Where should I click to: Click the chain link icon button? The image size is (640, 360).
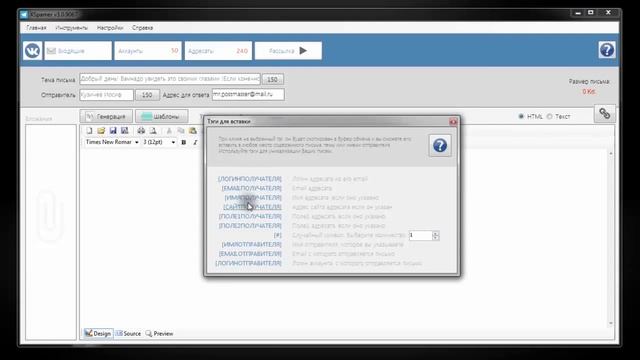pyautogui.click(x=604, y=113)
